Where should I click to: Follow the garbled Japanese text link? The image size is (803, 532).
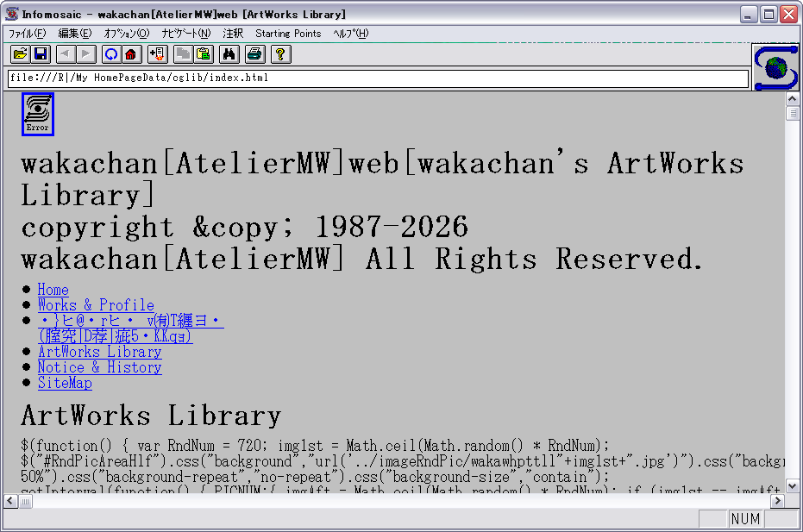click(130, 329)
